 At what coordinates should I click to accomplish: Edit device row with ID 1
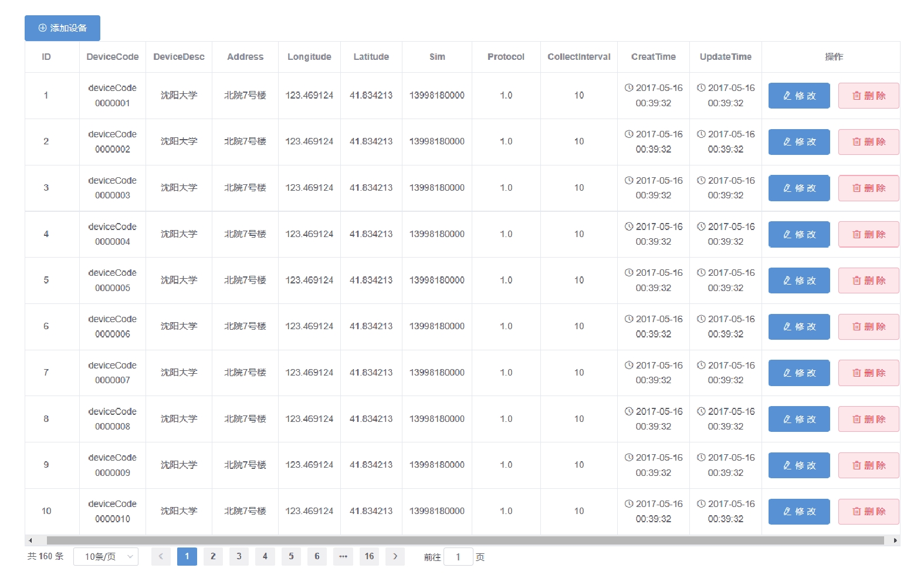click(x=799, y=96)
